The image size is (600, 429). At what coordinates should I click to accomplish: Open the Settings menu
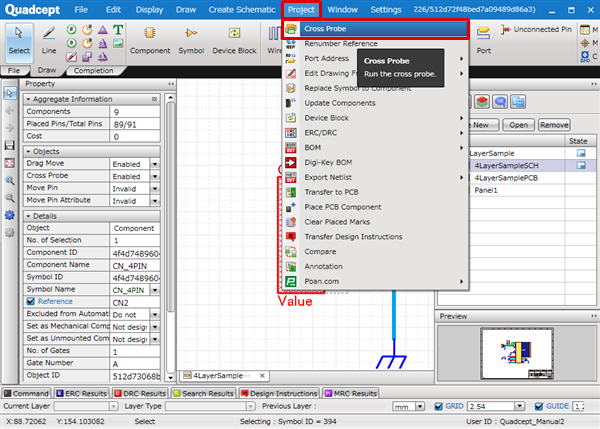click(386, 10)
